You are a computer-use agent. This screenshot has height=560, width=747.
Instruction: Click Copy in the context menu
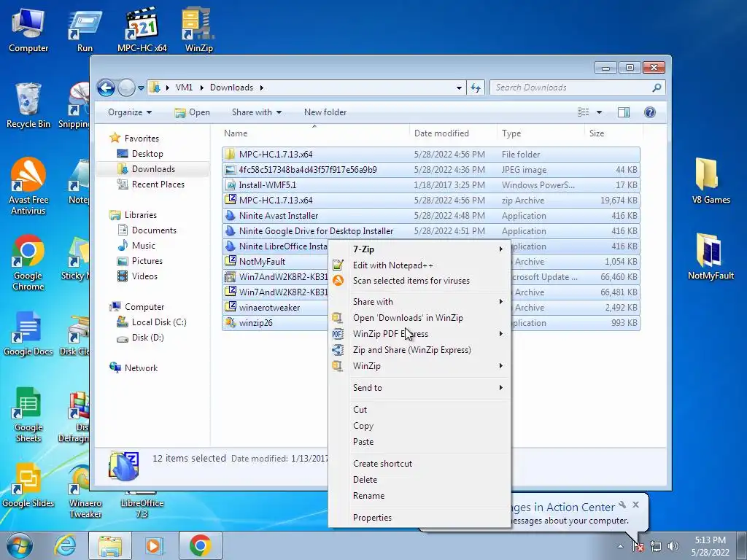[x=419, y=426]
